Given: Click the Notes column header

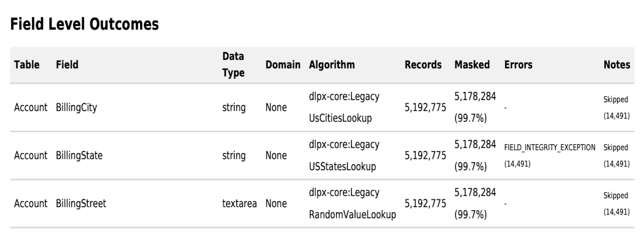Looking at the screenshot, I should (x=617, y=65).
